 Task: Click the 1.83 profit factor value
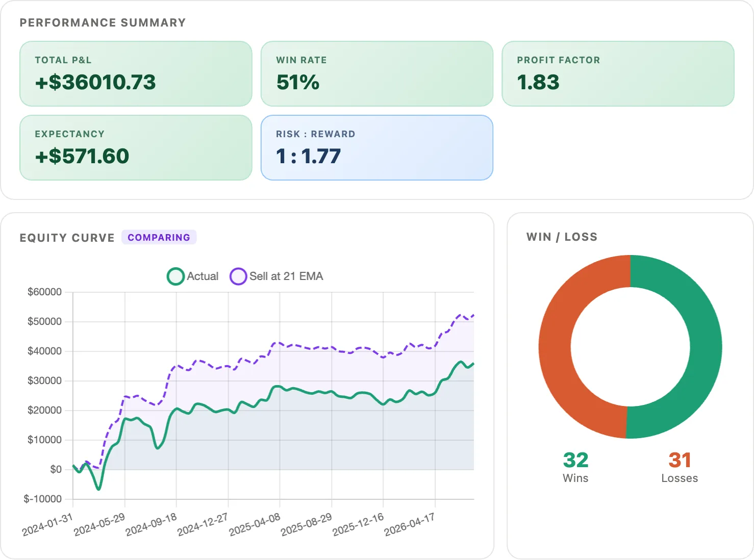click(538, 82)
